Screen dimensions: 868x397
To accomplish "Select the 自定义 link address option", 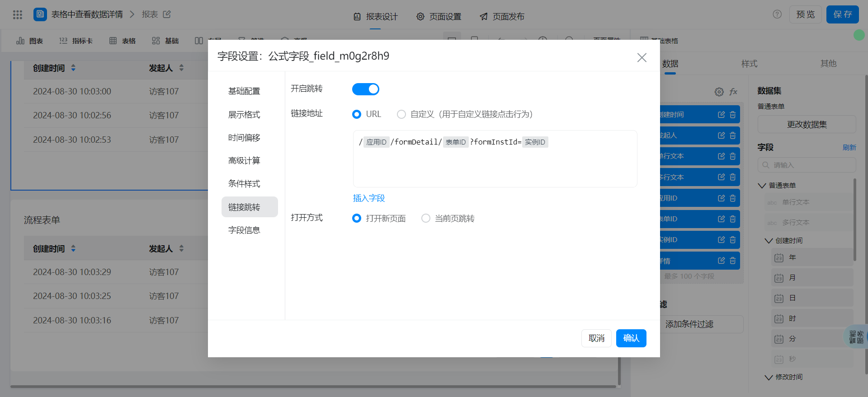I will click(401, 114).
